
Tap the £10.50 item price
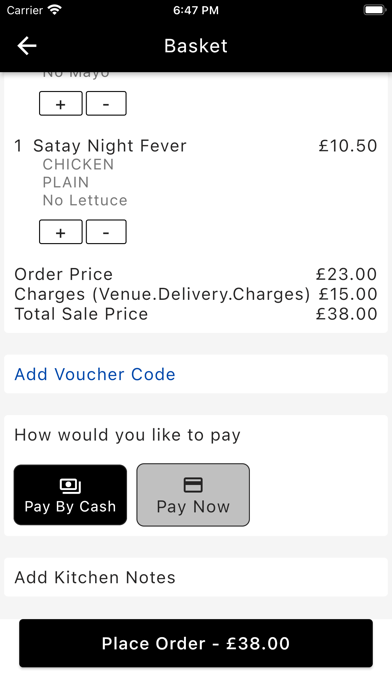pyautogui.click(x=348, y=146)
